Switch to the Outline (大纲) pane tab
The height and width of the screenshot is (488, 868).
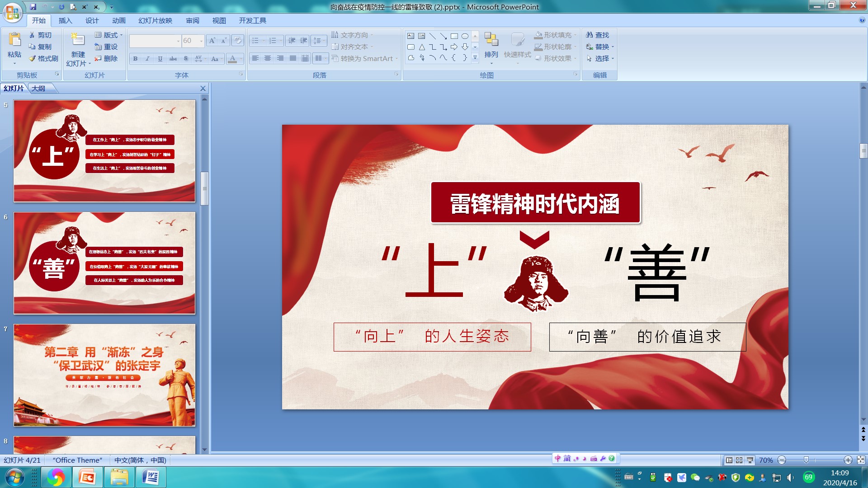click(38, 88)
